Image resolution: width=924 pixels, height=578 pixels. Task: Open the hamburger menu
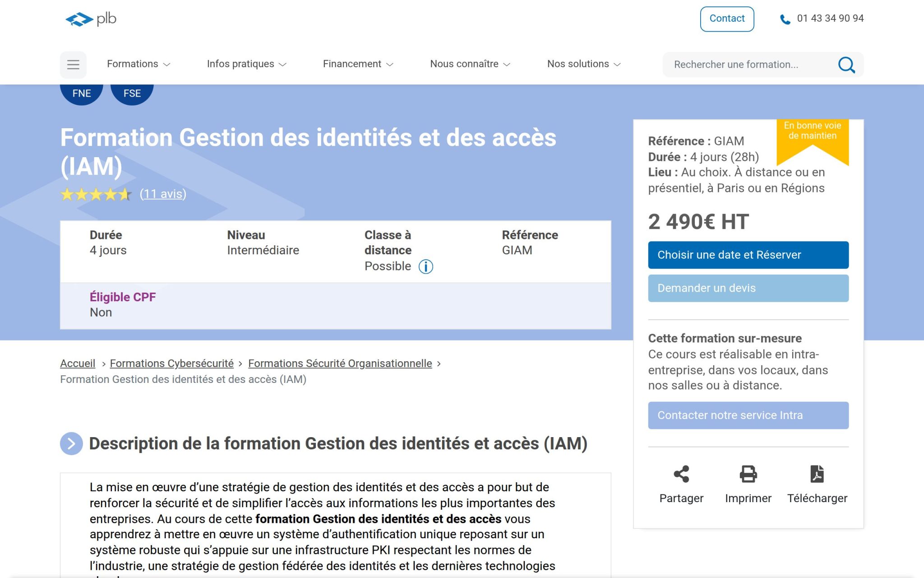[73, 65]
